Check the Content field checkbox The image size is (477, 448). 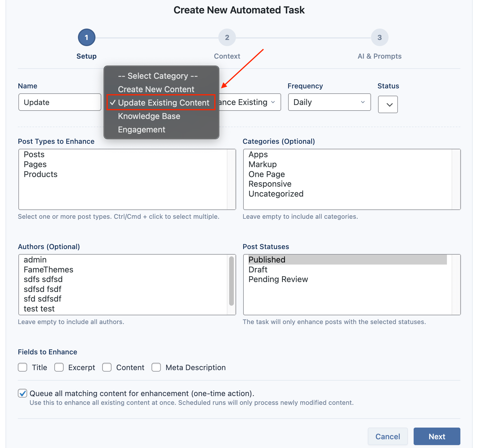(x=107, y=367)
